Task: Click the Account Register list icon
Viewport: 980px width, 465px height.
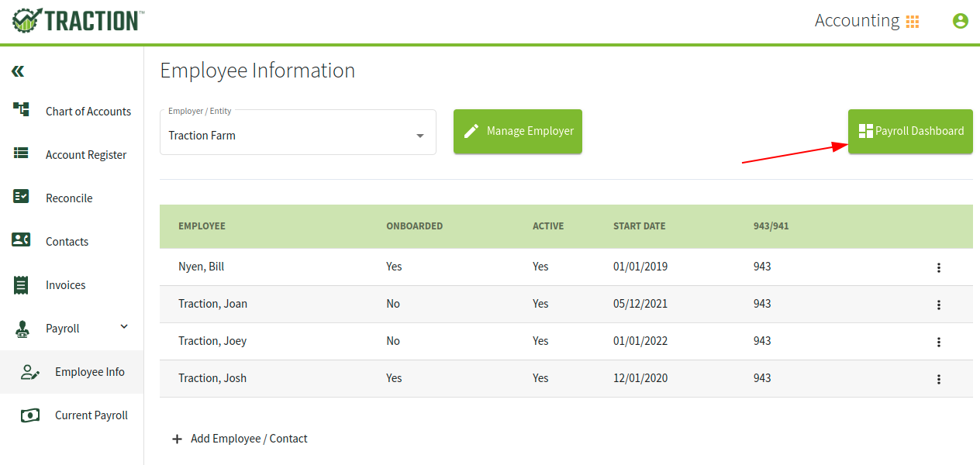Action: [x=22, y=154]
